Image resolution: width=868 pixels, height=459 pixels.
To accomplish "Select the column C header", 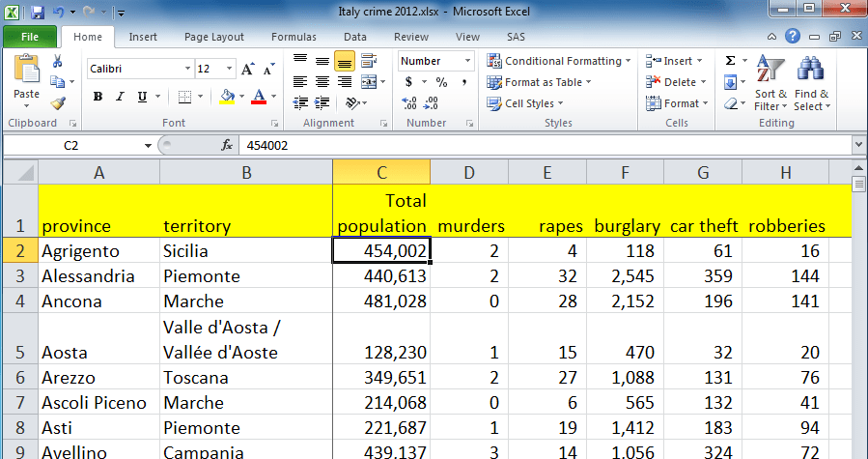I will click(381, 172).
